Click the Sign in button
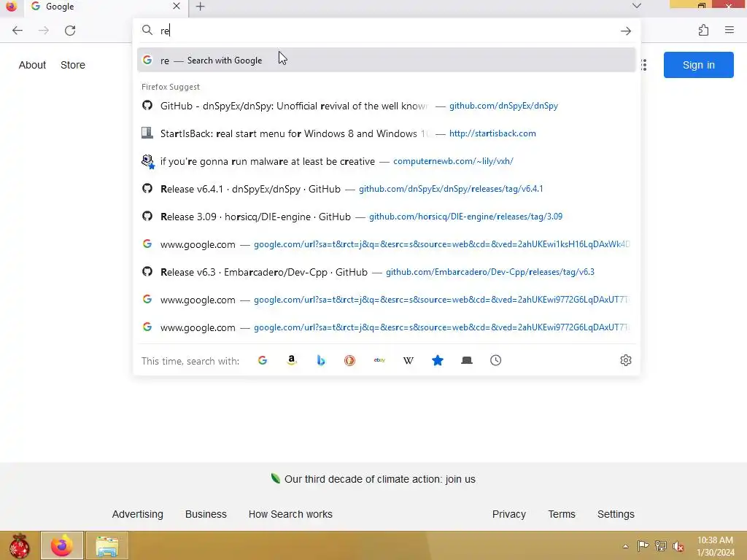Image resolution: width=747 pixels, height=560 pixels. (x=698, y=65)
